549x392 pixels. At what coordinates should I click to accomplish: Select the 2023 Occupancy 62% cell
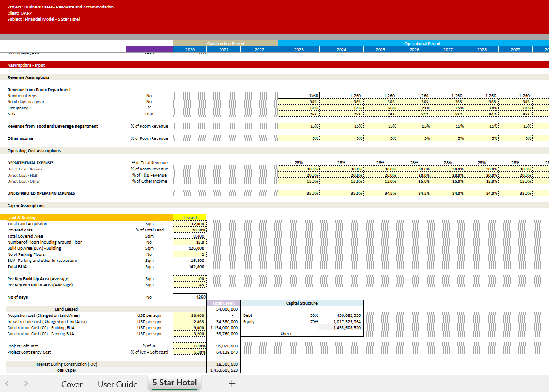point(298,108)
